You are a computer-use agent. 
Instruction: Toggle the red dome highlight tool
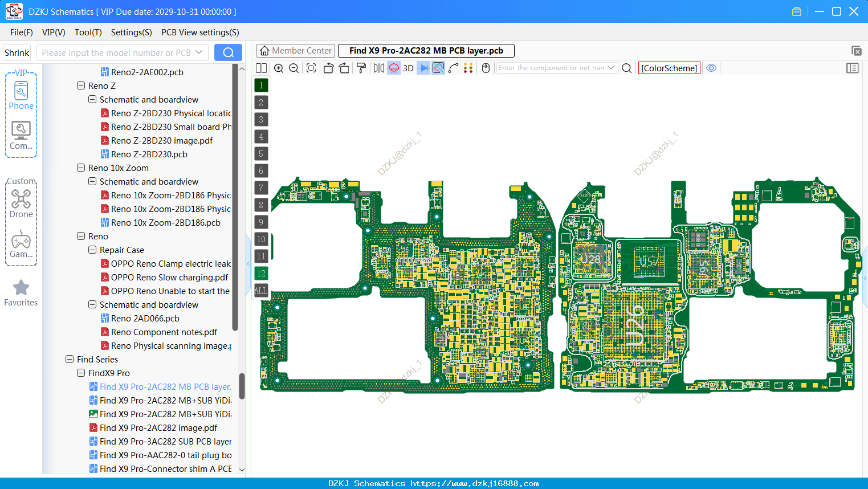point(394,68)
